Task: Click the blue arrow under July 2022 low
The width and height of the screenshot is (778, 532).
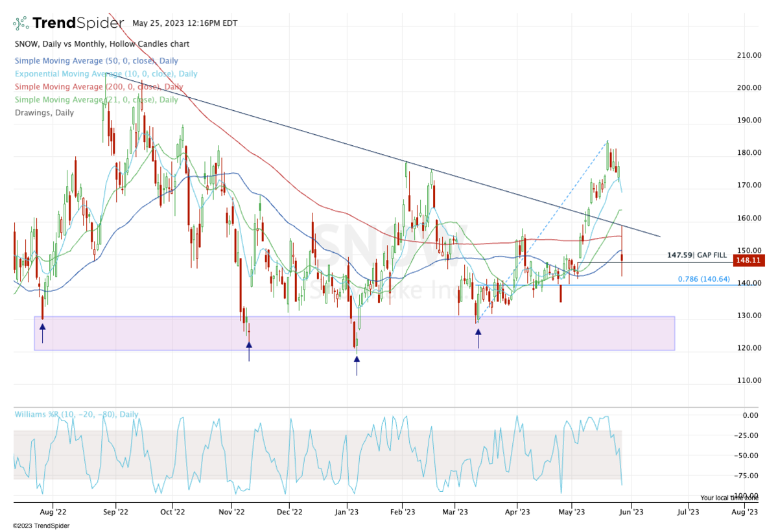Action: coord(43,332)
